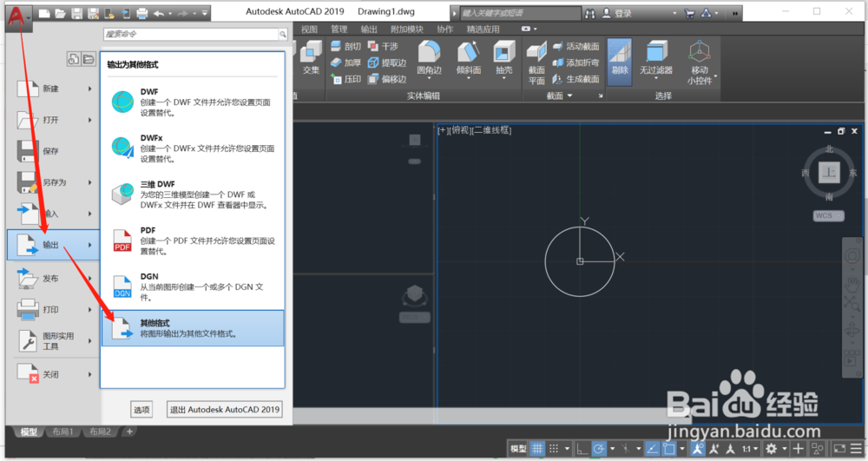Click the Open folder icon in quick access toolbar

click(x=61, y=13)
